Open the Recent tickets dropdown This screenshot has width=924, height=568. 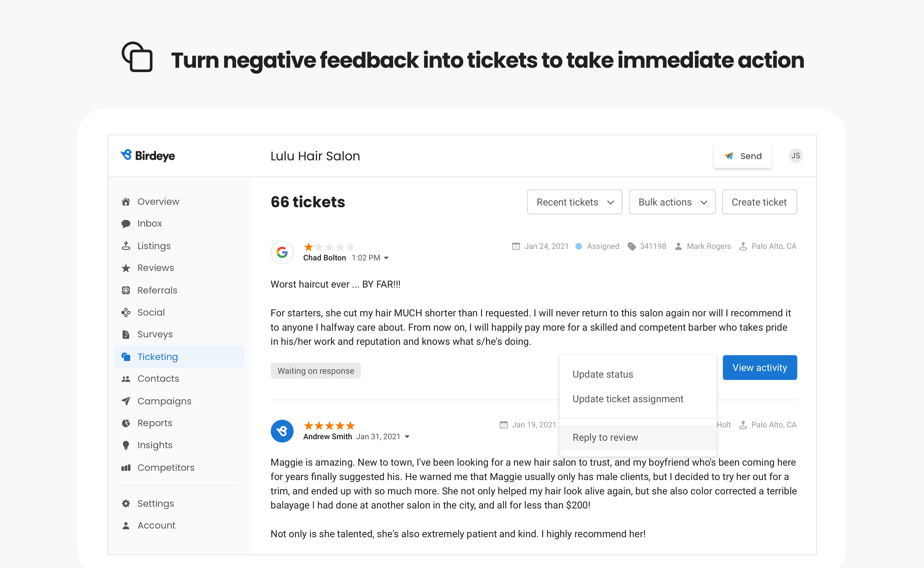(574, 202)
